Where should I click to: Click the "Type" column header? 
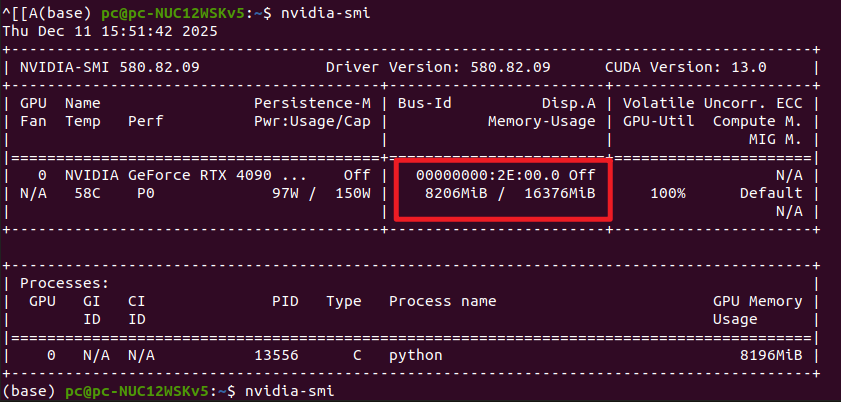coord(344,301)
